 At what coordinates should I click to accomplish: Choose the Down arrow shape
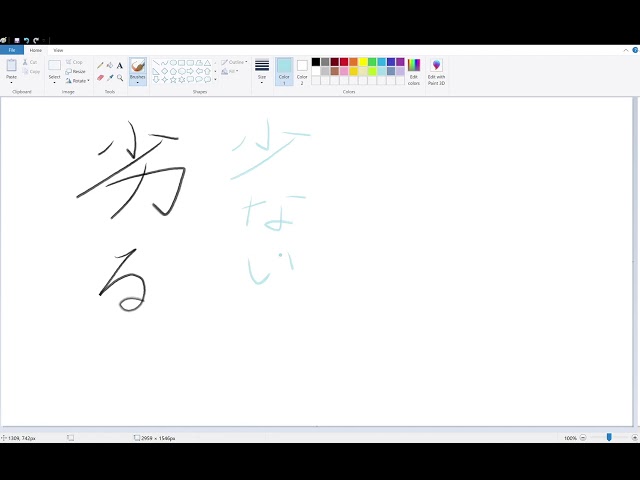156,80
